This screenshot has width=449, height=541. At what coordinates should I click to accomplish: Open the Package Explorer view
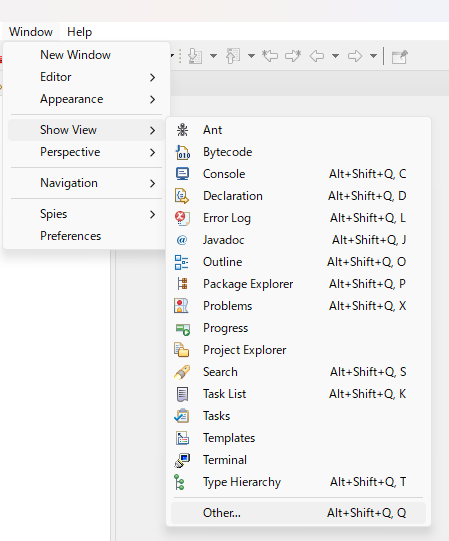(298, 284)
